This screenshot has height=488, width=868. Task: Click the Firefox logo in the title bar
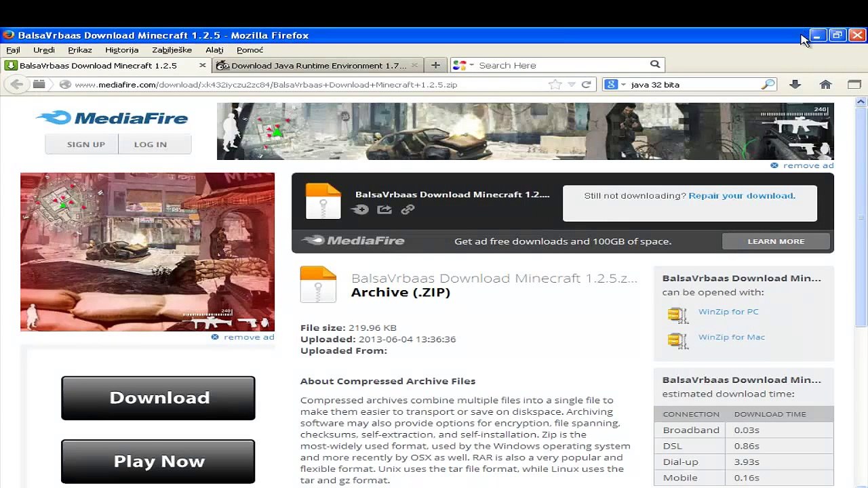coord(8,35)
